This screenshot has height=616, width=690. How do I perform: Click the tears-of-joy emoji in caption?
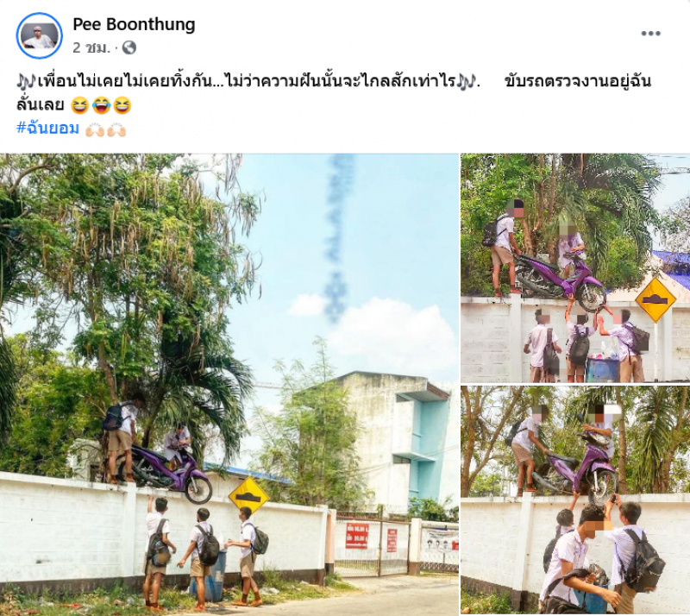pos(101,105)
